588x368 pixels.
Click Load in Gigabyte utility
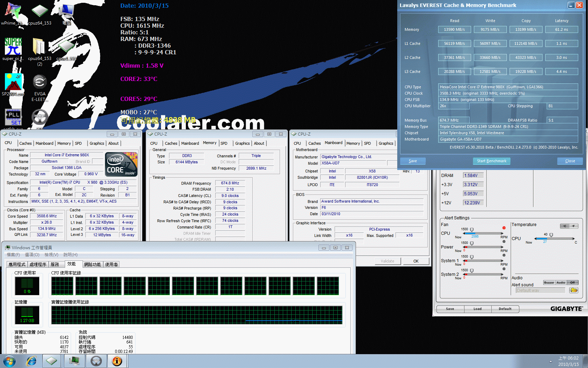pos(478,309)
